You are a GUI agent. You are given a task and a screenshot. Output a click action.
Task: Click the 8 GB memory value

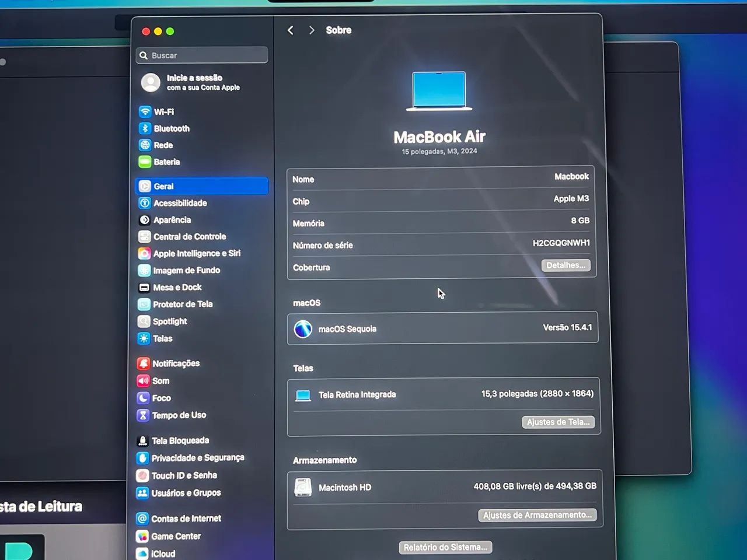(580, 220)
